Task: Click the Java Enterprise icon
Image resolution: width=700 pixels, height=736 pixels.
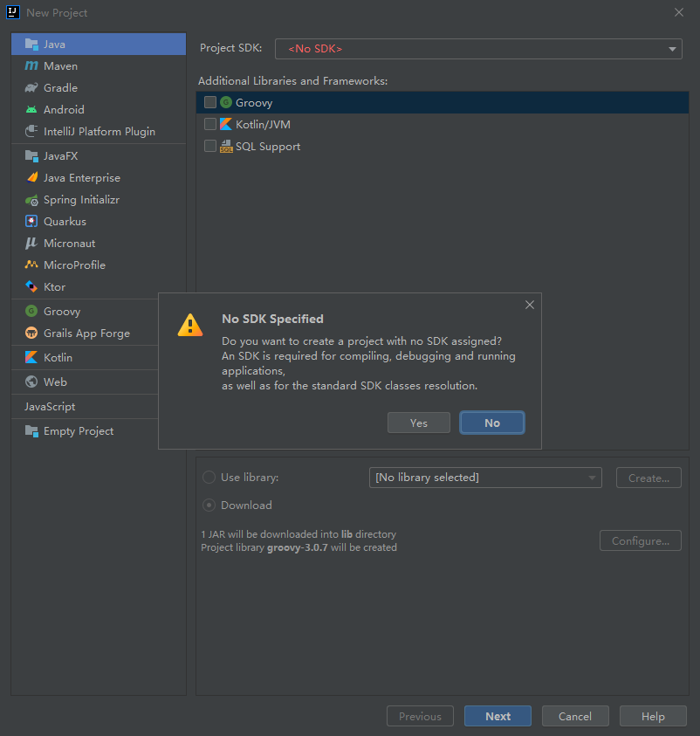Action: coord(32,177)
